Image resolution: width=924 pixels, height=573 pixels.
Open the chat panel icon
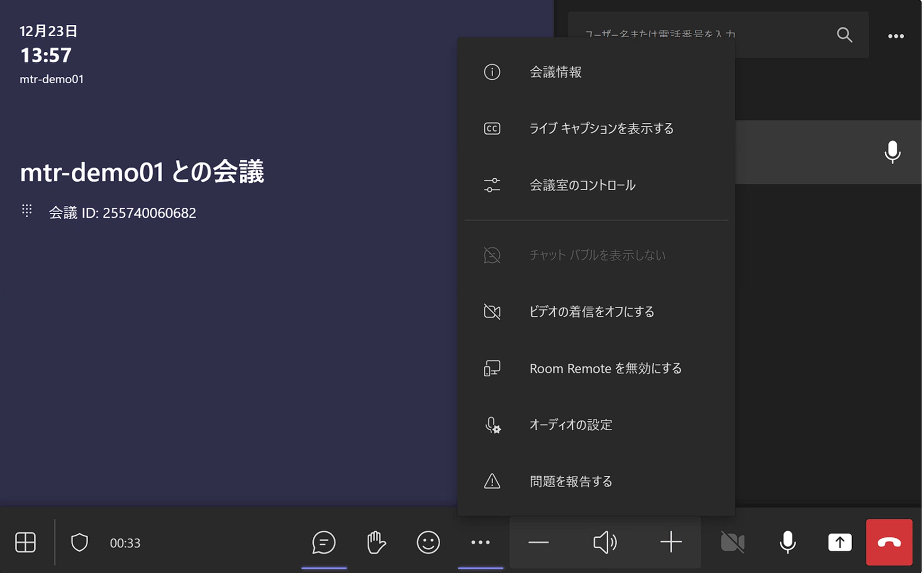tap(324, 542)
